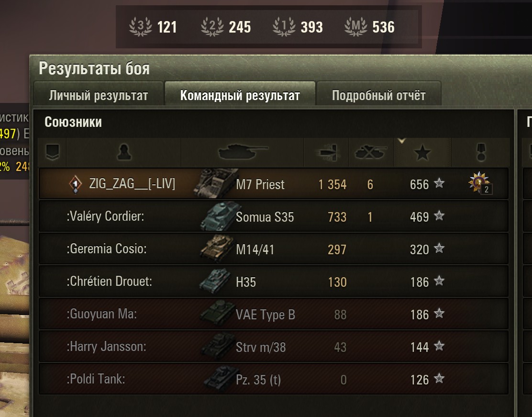The height and width of the screenshot is (417, 532).
Task: Select :Poldi Tank: Pz. 35 (t) row
Action: point(274,379)
